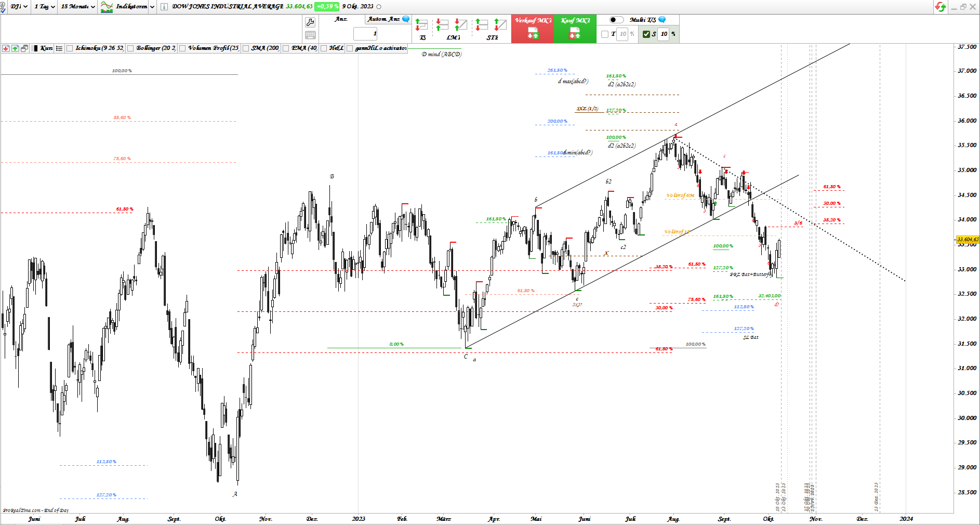Enable the EMA (40) checkbox
Viewport: 980px width, 525px height.
click(x=286, y=48)
